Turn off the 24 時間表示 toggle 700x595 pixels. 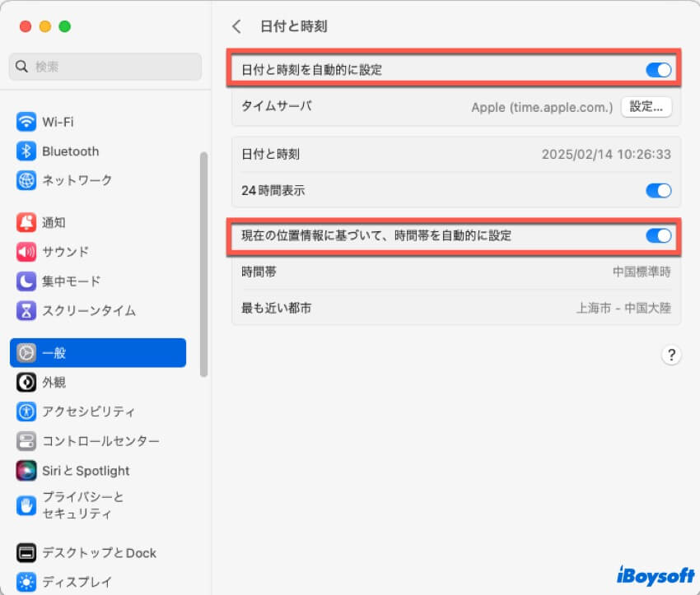[657, 190]
